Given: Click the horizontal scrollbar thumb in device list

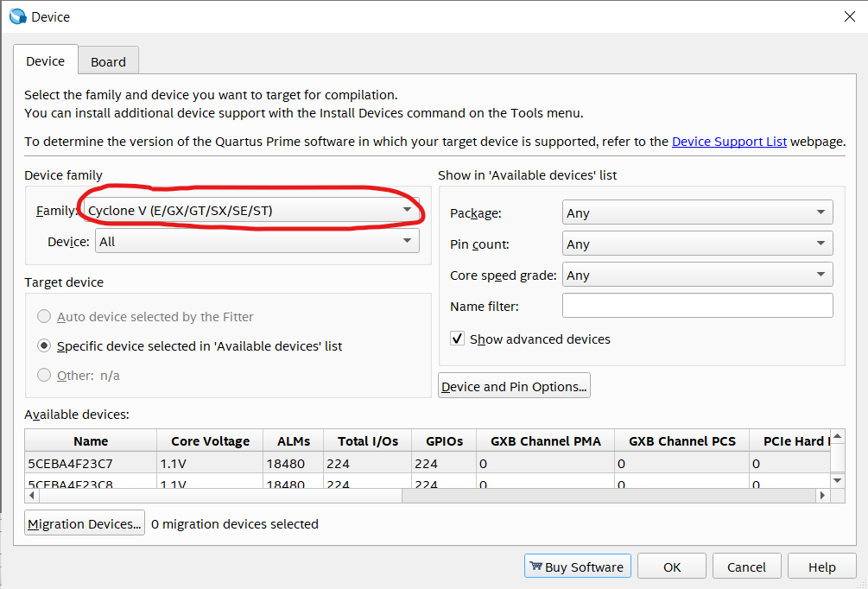Looking at the screenshot, I should click(x=220, y=495).
